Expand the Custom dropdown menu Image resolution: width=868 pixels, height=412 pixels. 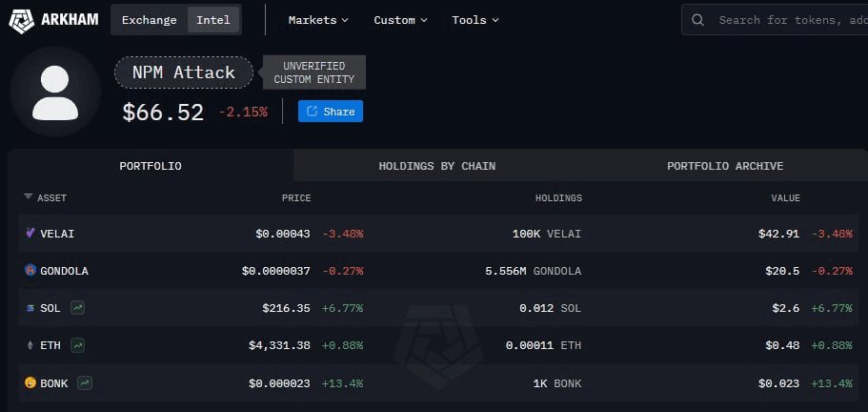(x=401, y=20)
